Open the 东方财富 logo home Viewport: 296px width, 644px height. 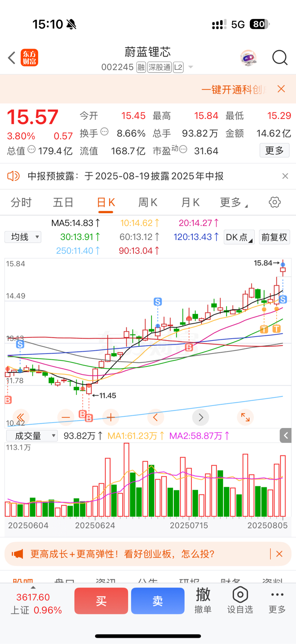[x=29, y=58]
